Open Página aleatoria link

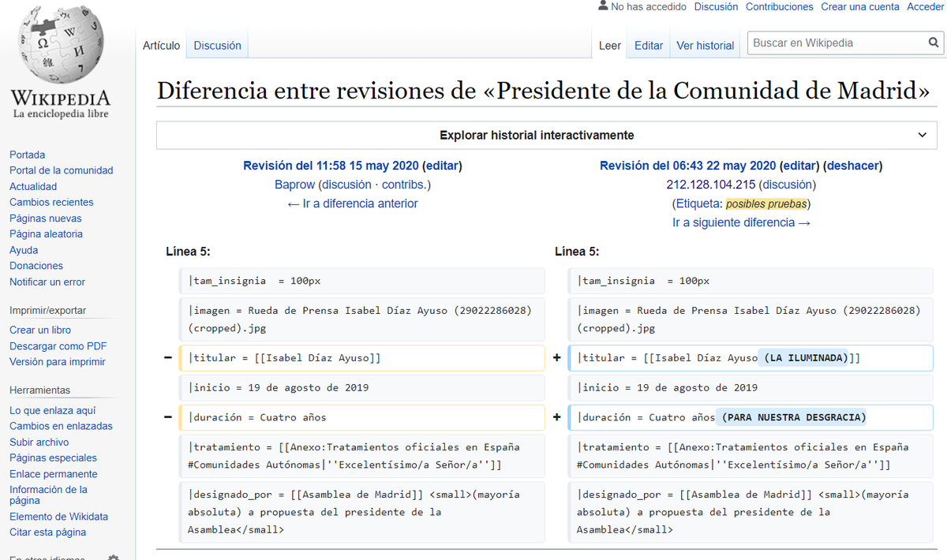pos(46,234)
